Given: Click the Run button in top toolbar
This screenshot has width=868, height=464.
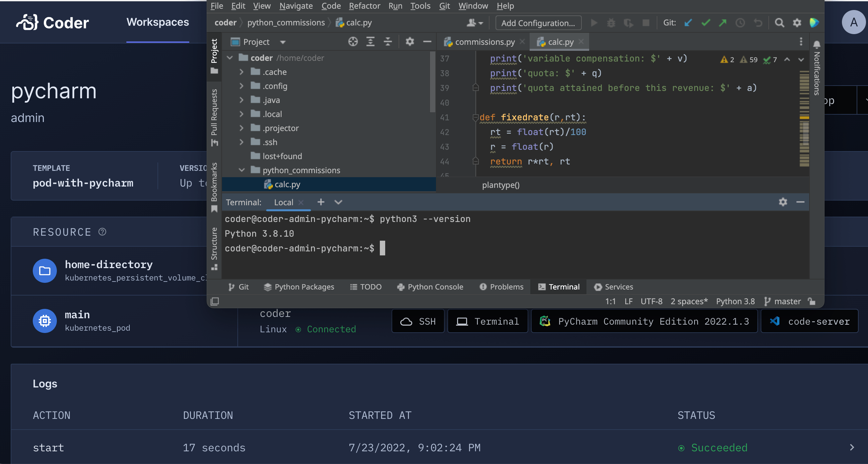Looking at the screenshot, I should pos(593,22).
